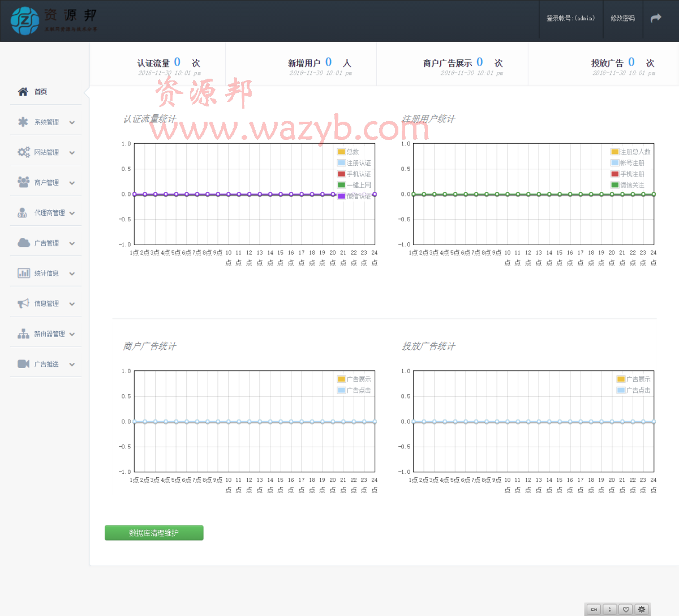Click the blue 帐号注册 legend swatch
Screen dimensions: 679x616
pos(615,163)
